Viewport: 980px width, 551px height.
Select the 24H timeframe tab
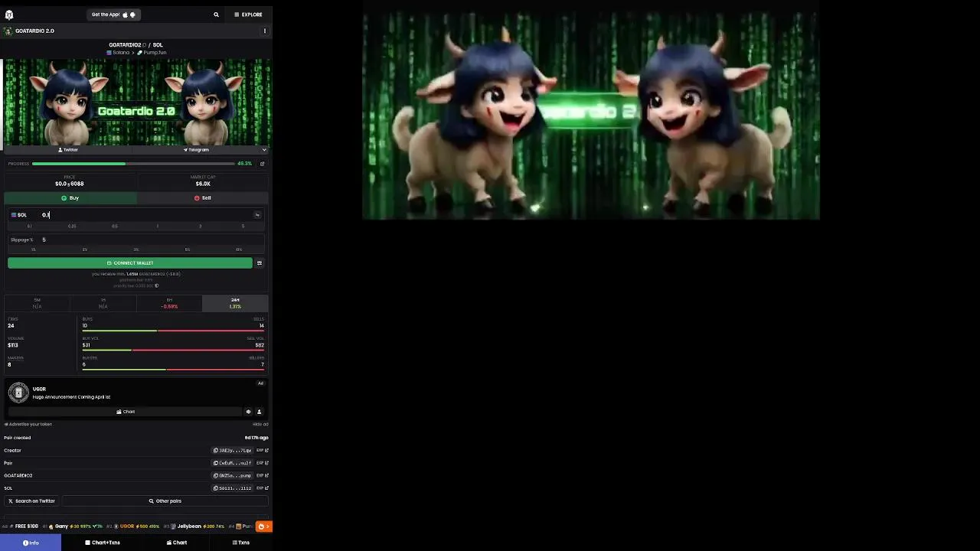coord(235,303)
